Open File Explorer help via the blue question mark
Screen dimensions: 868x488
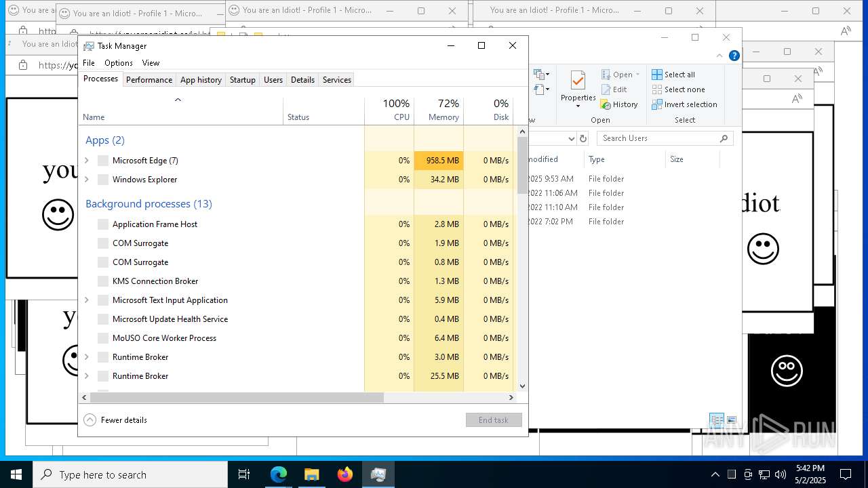734,56
